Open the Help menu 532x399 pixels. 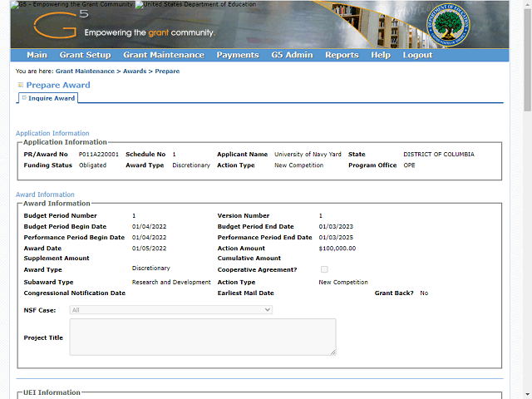381,55
